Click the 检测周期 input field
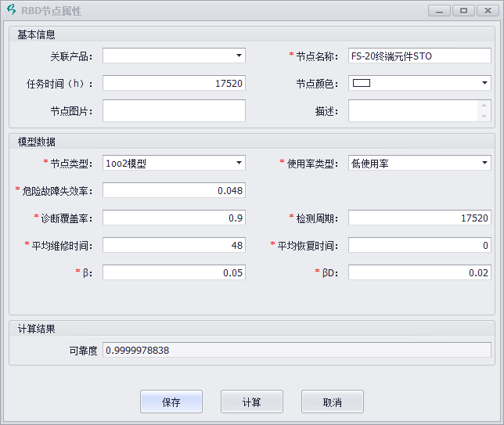The image size is (504, 425). [419, 218]
